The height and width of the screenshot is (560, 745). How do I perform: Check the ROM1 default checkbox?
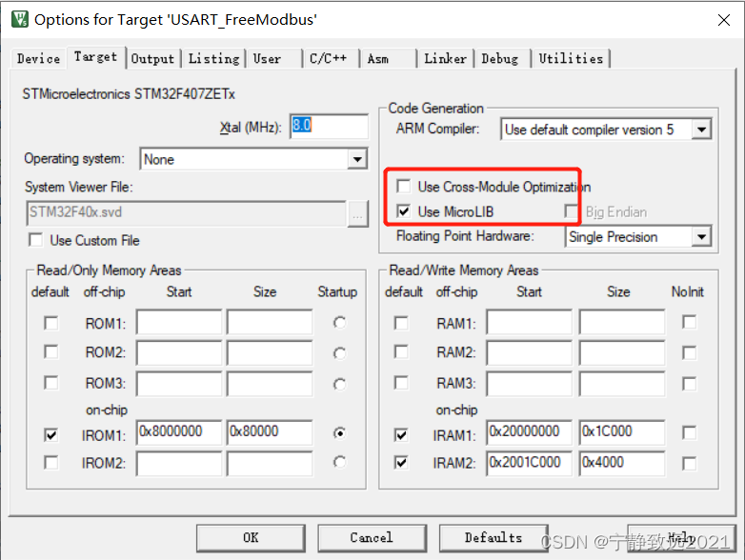click(51, 323)
